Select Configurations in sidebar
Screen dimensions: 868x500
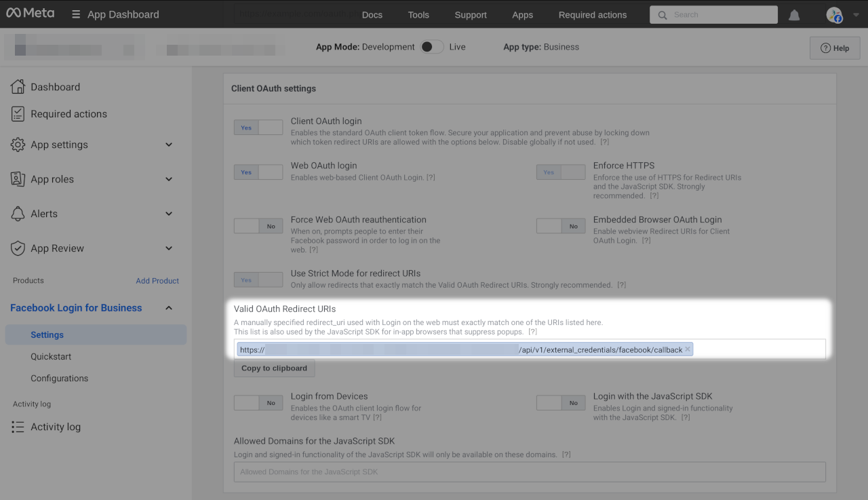(x=59, y=378)
